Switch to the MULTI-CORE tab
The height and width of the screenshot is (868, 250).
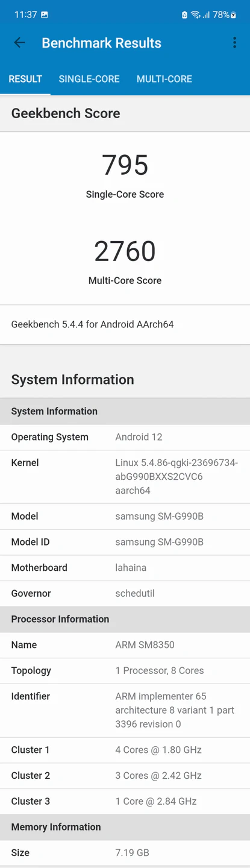pyautogui.click(x=164, y=79)
